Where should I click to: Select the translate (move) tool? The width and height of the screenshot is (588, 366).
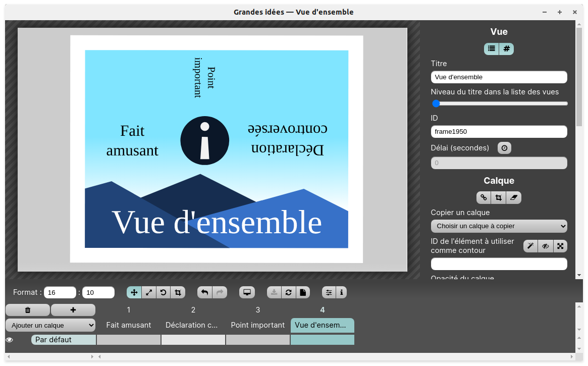[x=134, y=292]
